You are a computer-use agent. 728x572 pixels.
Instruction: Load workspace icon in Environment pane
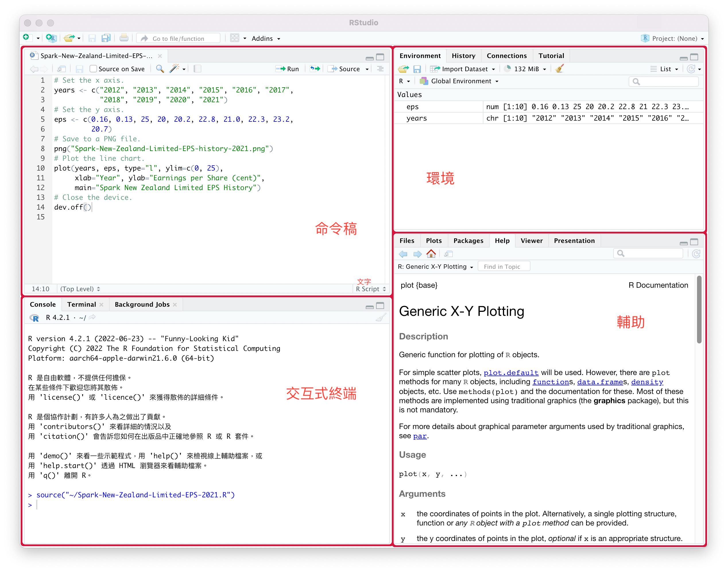(403, 69)
